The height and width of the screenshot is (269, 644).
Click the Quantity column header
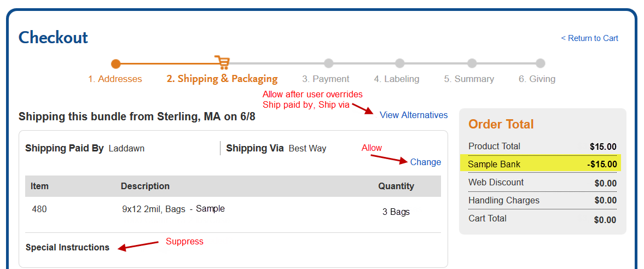point(396,186)
